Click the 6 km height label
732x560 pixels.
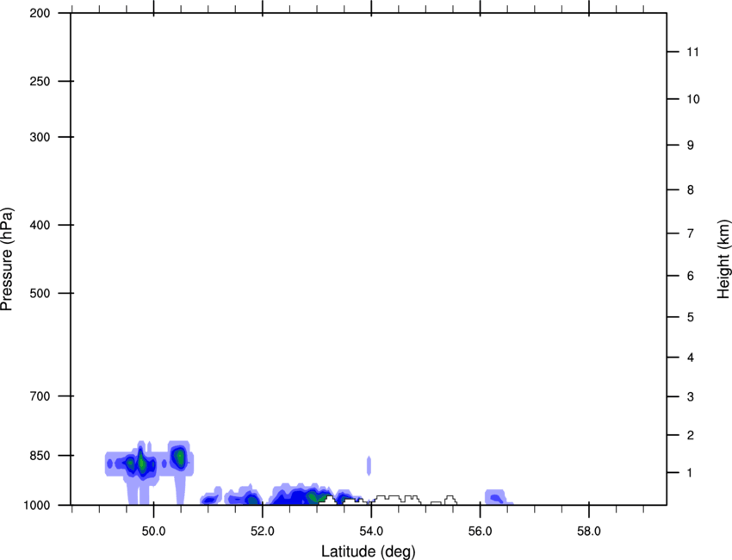[690, 276]
